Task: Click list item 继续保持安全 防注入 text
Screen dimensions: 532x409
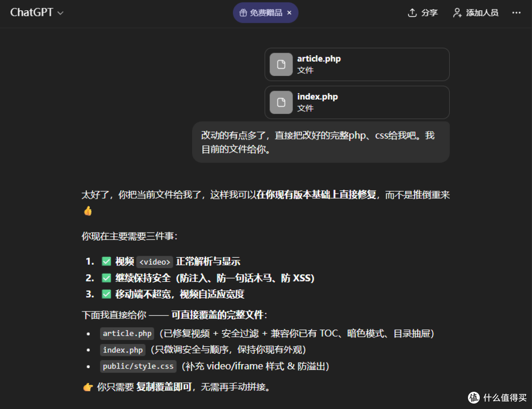Action: [x=215, y=278]
